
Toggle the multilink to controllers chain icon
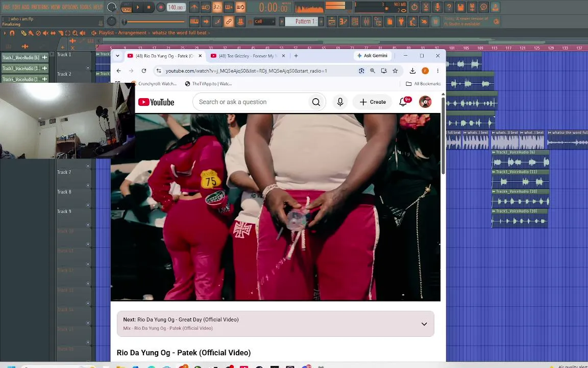pos(228,22)
